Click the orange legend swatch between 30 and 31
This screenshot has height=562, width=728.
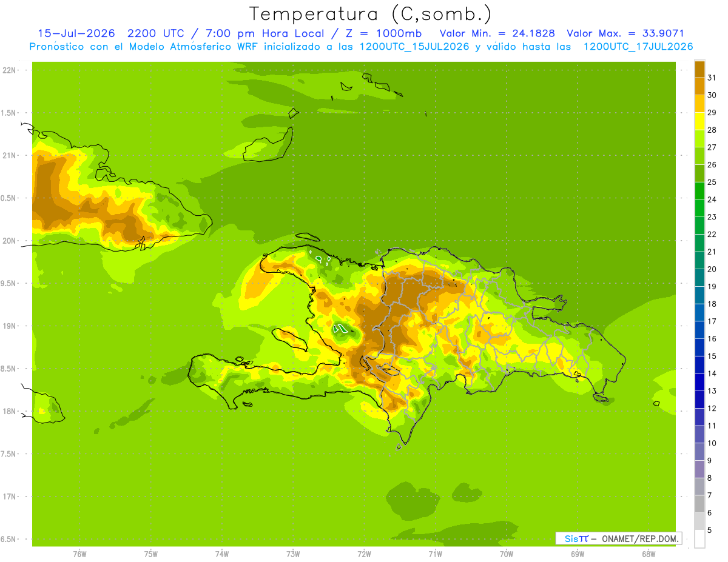[699, 86]
